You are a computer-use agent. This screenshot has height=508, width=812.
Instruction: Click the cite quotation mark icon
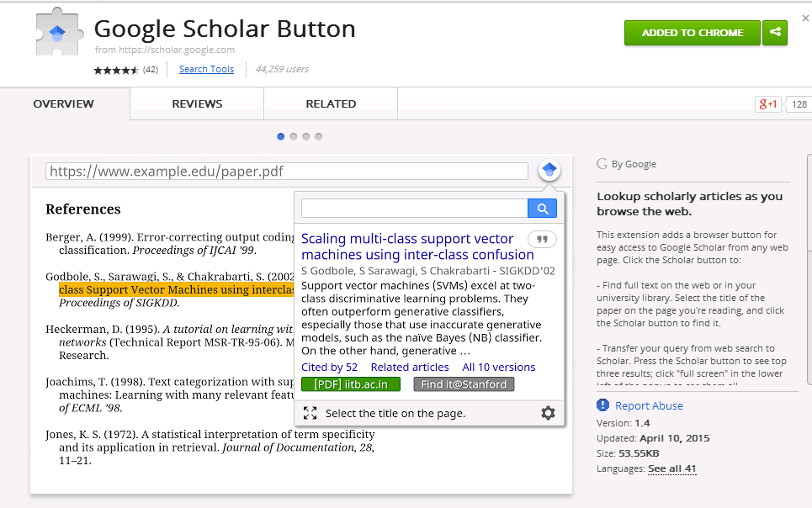click(x=542, y=240)
